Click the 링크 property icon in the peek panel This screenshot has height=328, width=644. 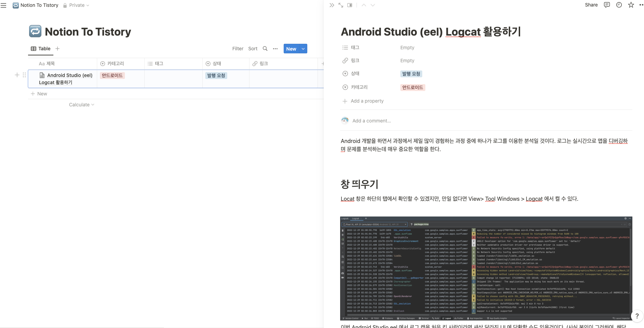(345, 61)
